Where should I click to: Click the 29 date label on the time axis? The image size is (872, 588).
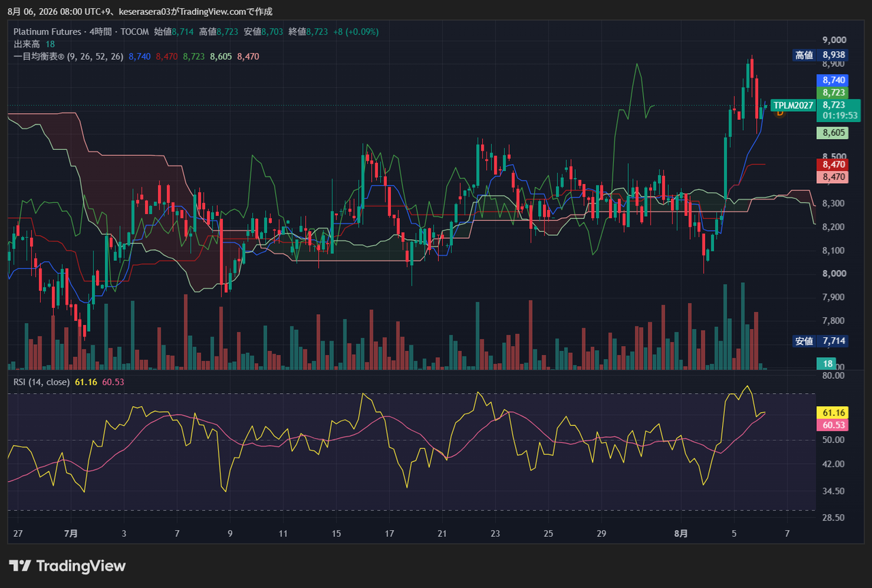coord(602,533)
